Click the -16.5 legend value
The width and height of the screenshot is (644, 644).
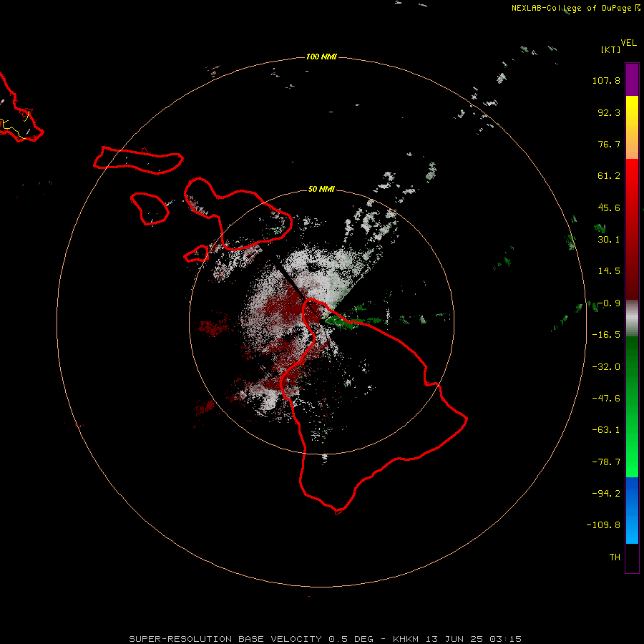(x=606, y=335)
